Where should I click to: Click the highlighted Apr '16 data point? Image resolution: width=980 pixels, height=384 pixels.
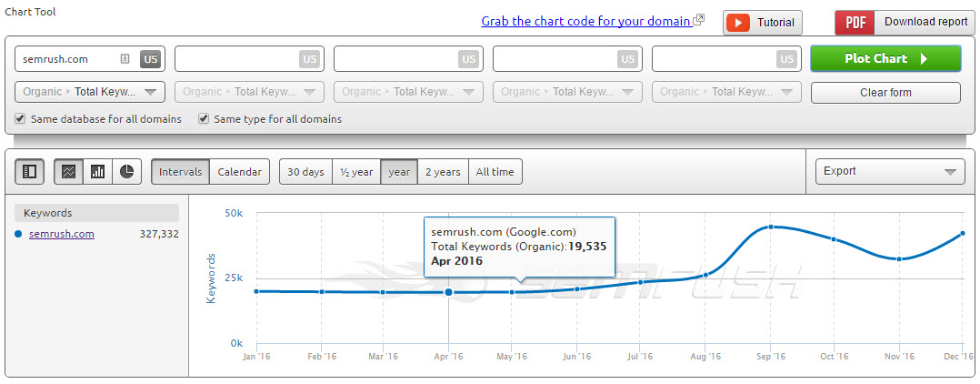click(448, 292)
